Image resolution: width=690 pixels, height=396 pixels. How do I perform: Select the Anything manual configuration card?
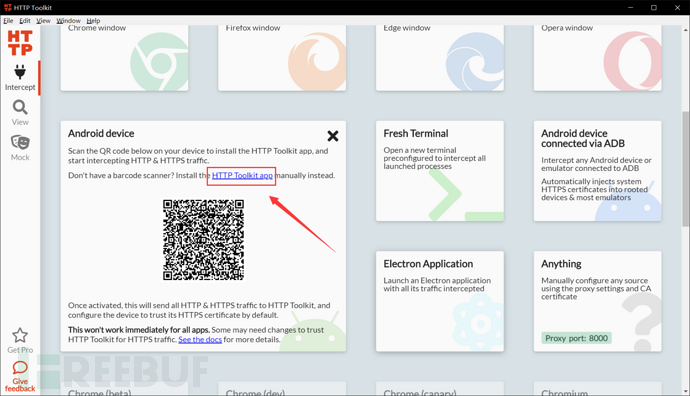[598, 301]
